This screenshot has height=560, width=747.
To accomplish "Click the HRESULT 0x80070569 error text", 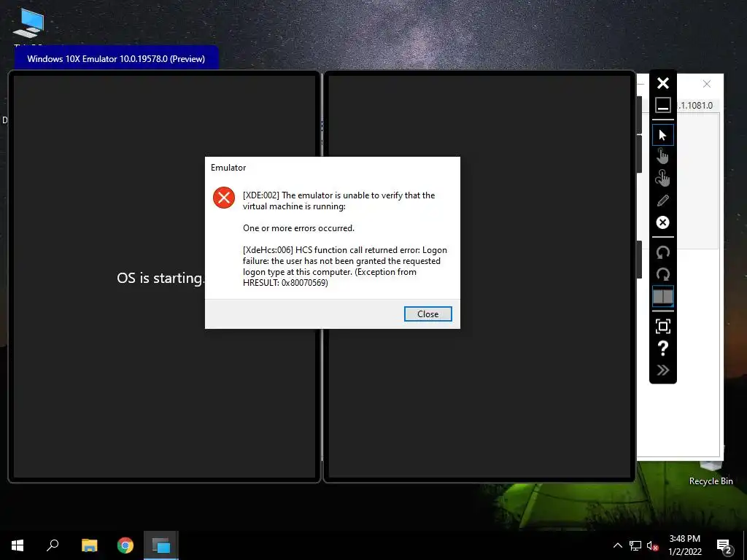I will click(285, 283).
